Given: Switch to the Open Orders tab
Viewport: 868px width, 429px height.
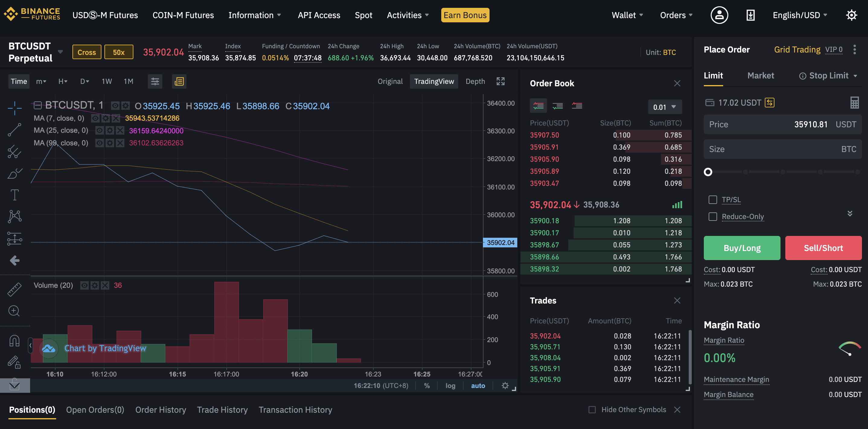Looking at the screenshot, I should point(95,410).
